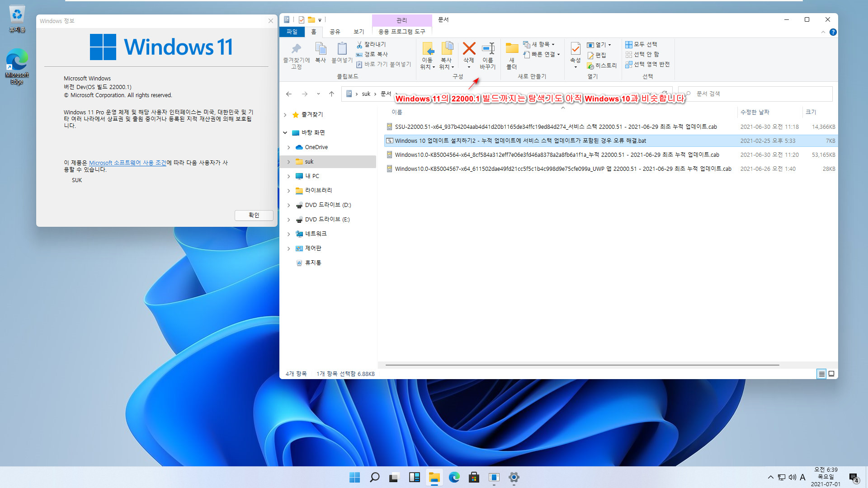Expand the Network (네트워크) tree node
The image size is (868, 488).
tap(289, 234)
